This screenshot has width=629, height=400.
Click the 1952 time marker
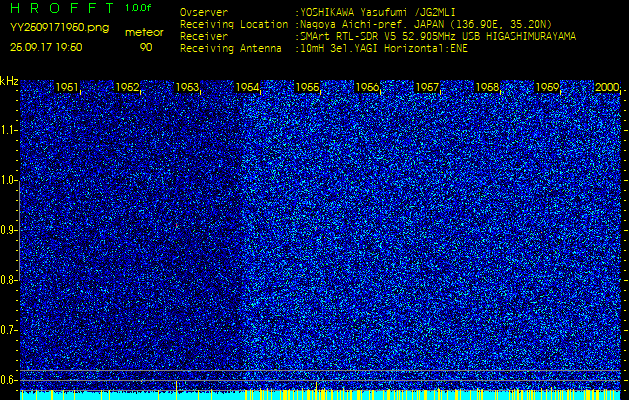click(127, 87)
